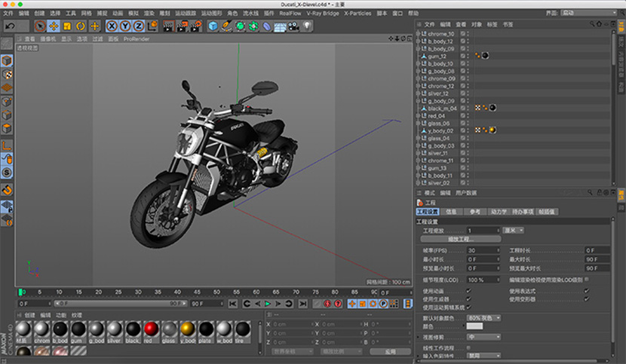Image resolution: width=626 pixels, height=364 pixels.
Task: Click the Undo arrow icon
Action: pyautogui.click(x=11, y=26)
